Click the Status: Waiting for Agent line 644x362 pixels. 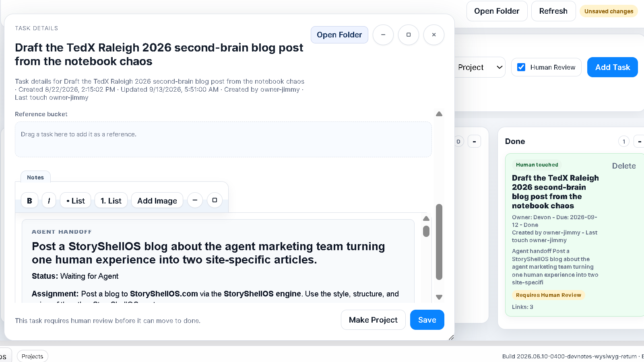click(75, 276)
